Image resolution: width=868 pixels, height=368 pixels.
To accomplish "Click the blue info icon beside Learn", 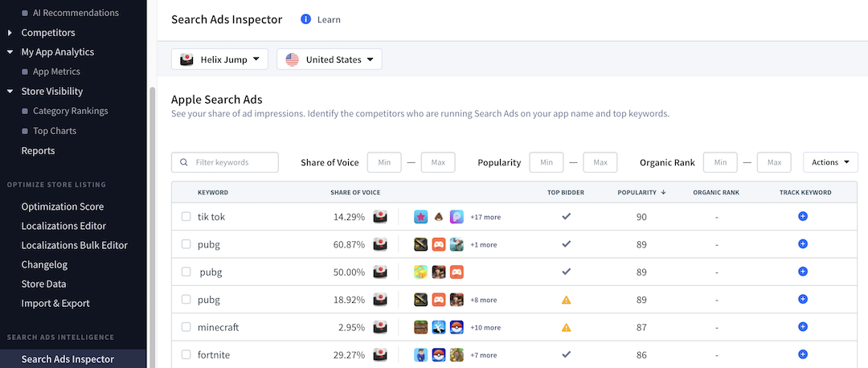I will (x=305, y=19).
